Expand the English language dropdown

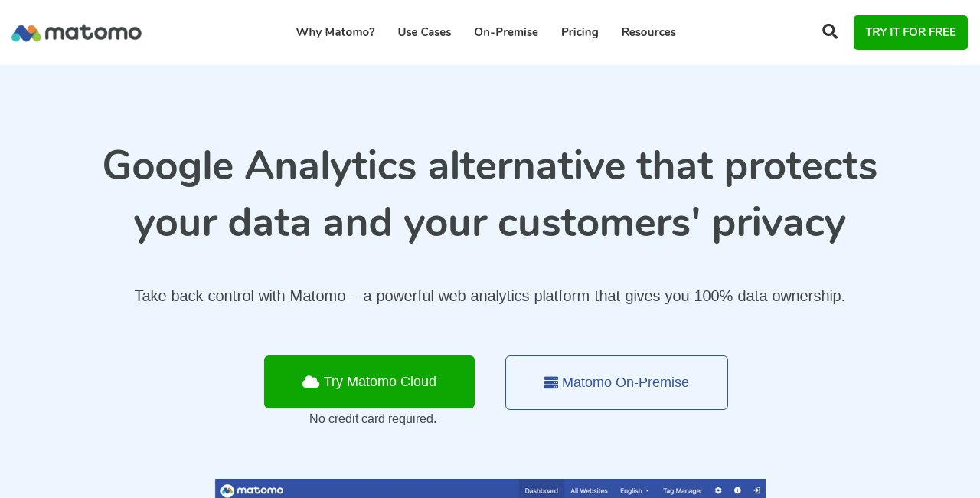(x=633, y=490)
